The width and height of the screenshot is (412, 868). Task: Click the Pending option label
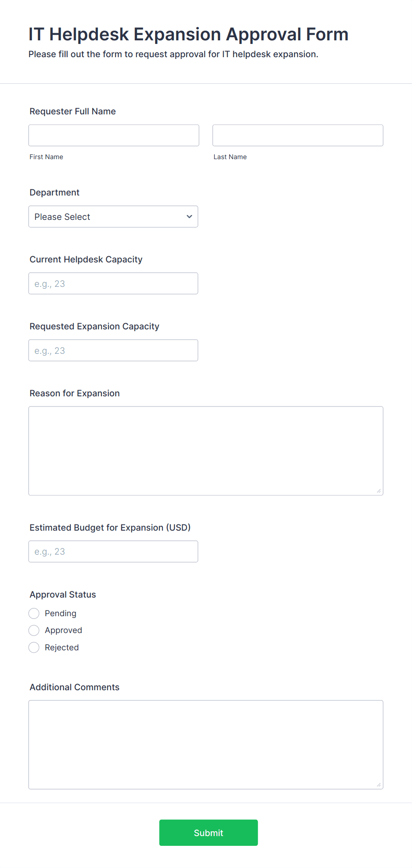click(x=61, y=613)
